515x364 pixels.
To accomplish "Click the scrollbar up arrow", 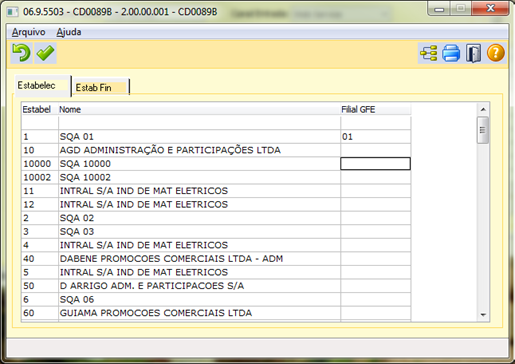I will pos(483,109).
